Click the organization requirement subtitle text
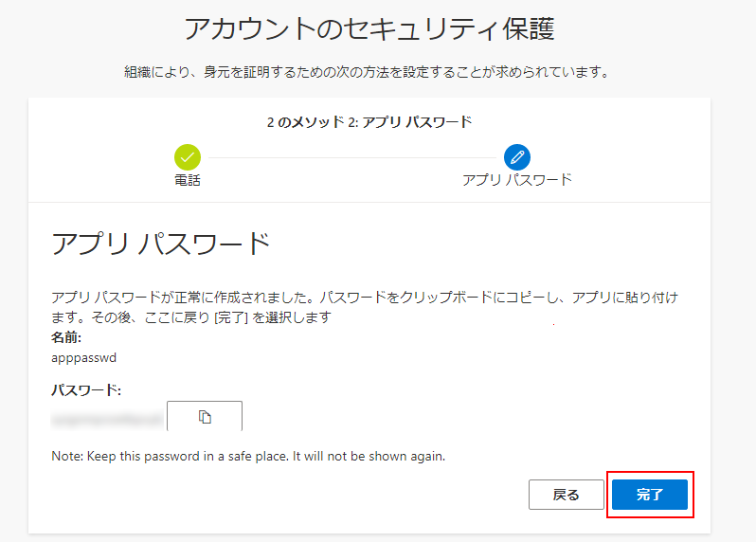 (368, 72)
